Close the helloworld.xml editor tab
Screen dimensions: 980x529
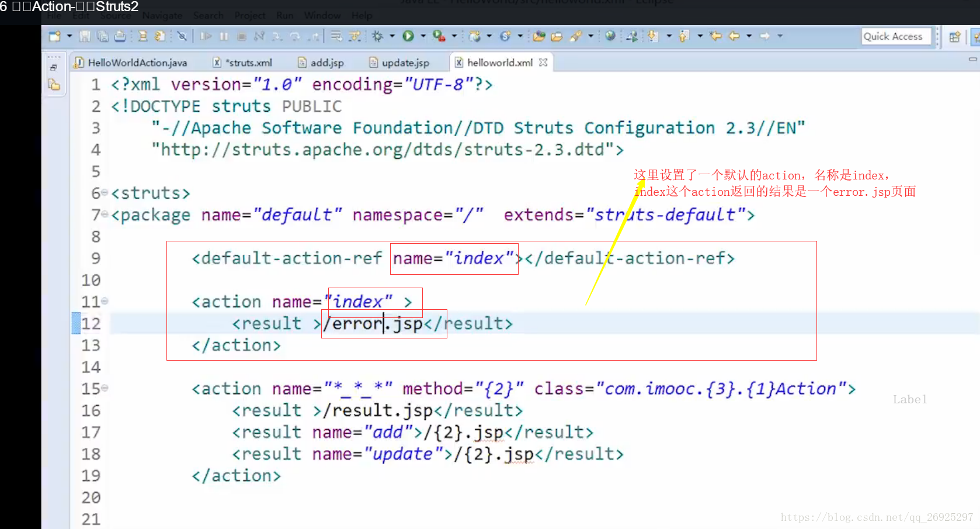[x=543, y=62]
